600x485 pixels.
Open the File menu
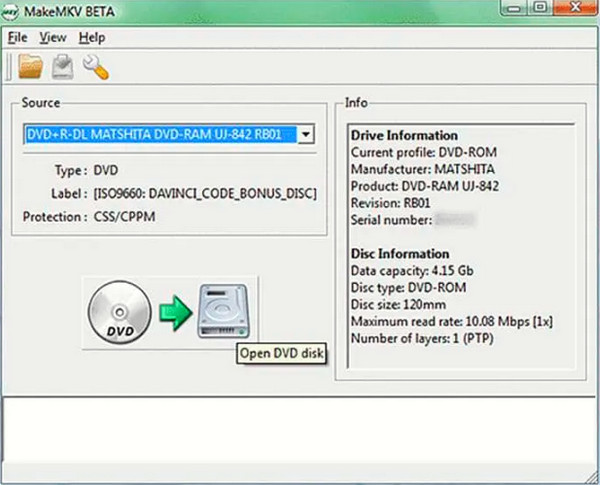[x=18, y=37]
